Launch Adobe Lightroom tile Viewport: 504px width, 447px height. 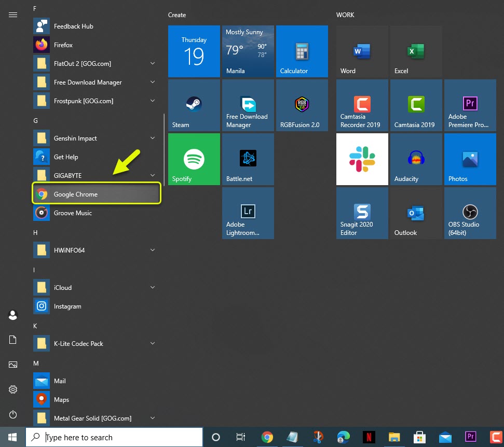(248, 213)
